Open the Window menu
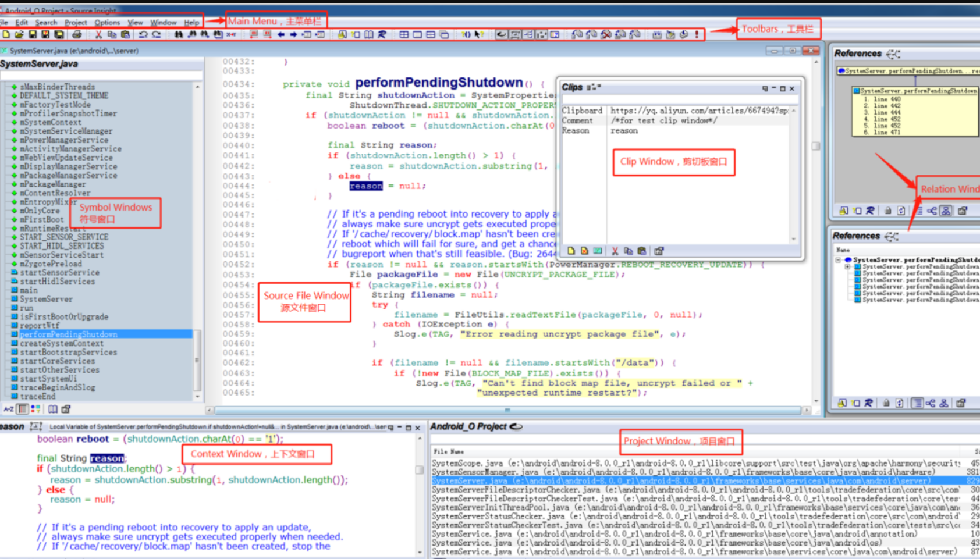The width and height of the screenshot is (980, 559). point(163,22)
